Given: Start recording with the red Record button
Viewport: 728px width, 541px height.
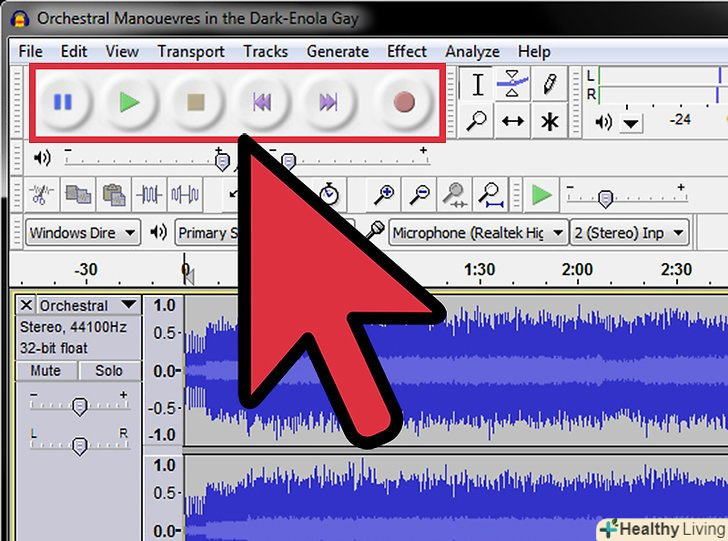Looking at the screenshot, I should point(403,102).
